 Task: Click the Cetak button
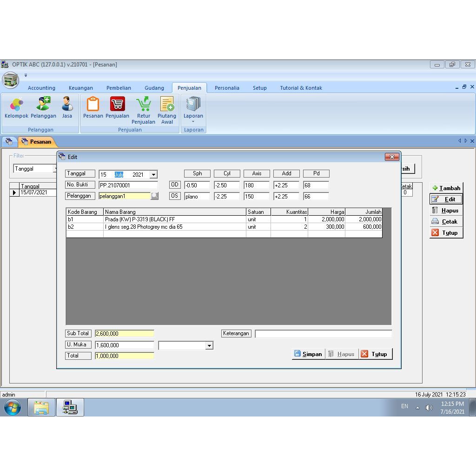coord(446,221)
